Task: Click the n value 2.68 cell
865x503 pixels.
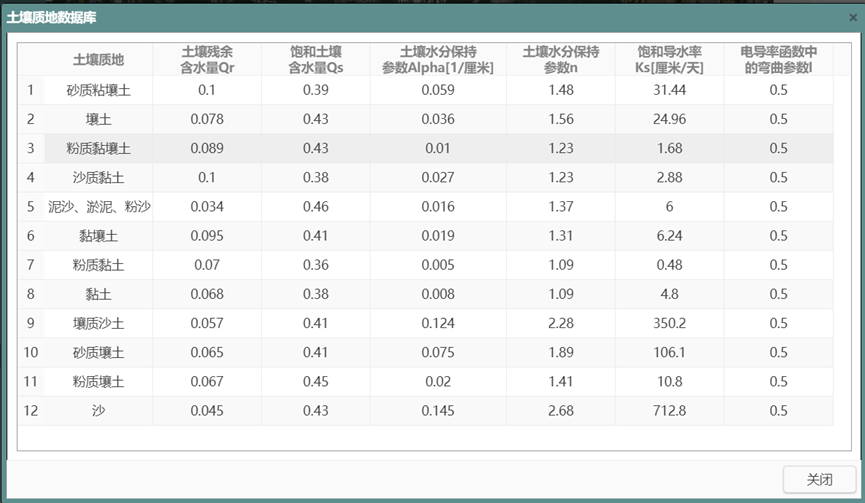Action: tap(561, 411)
